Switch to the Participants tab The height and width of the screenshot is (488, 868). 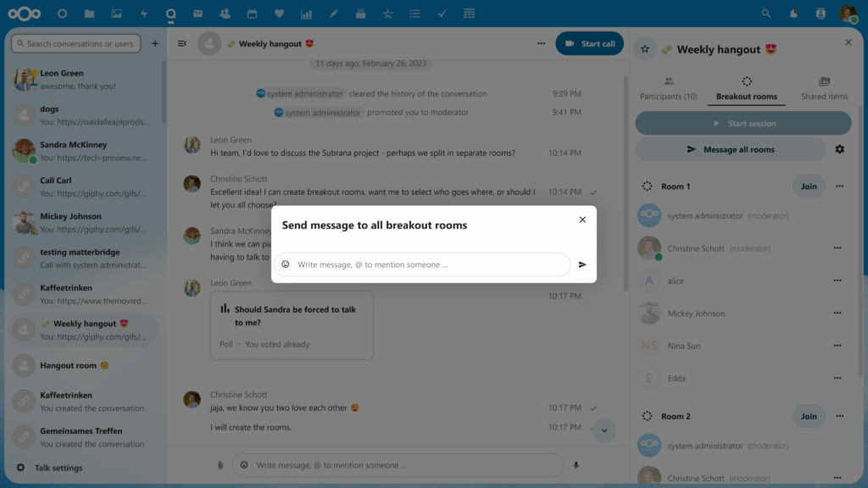click(x=668, y=89)
